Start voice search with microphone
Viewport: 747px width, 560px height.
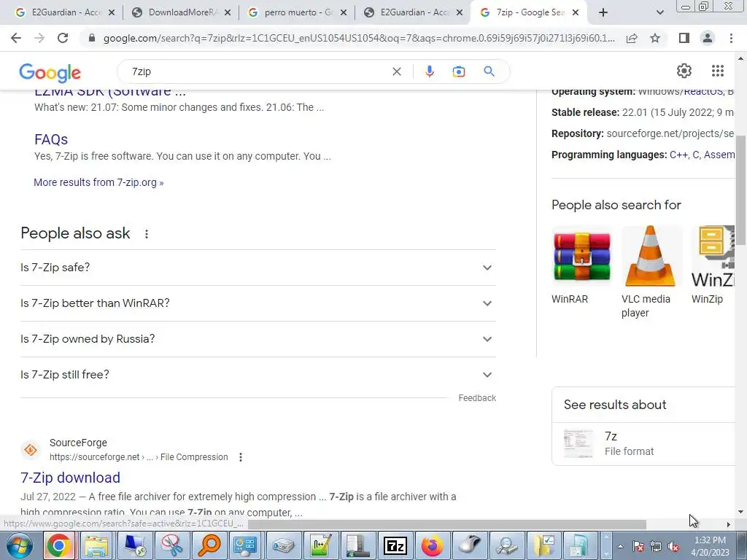(429, 71)
